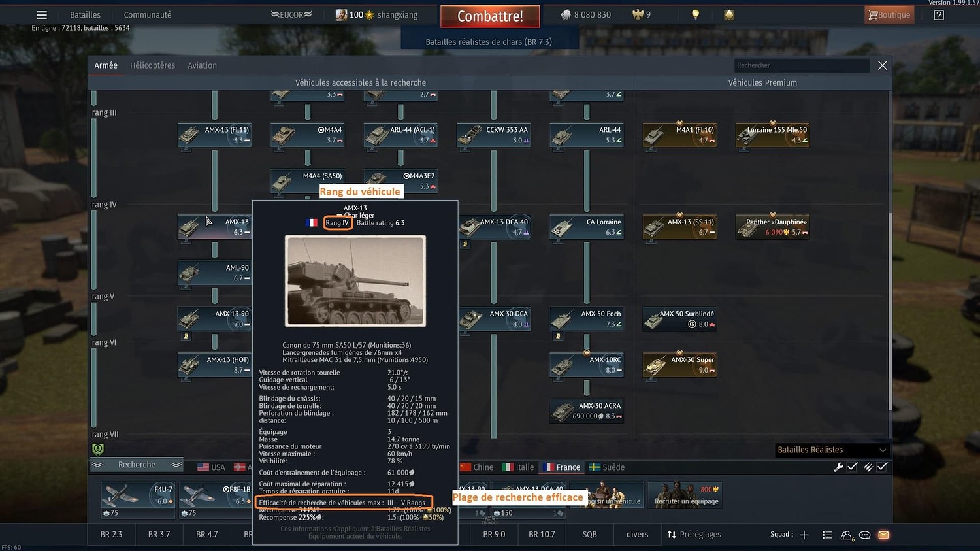
Task: Open the Batailles Réalistes mode dropdown
Action: pos(831,450)
